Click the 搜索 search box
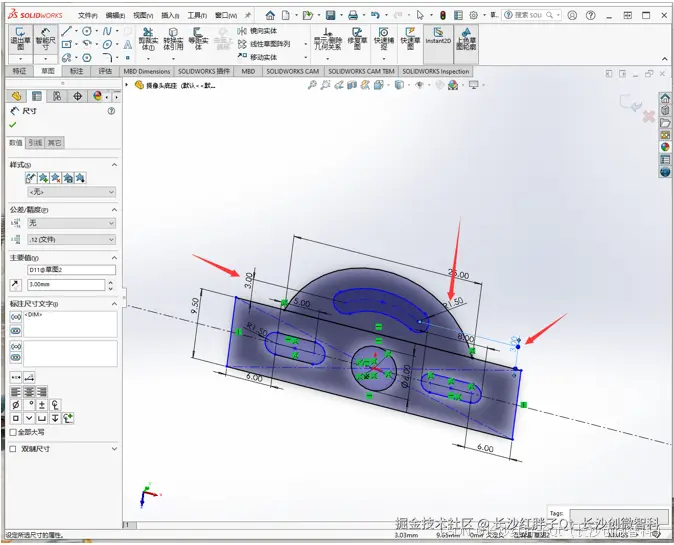This screenshot has height=545, width=674. point(531,15)
